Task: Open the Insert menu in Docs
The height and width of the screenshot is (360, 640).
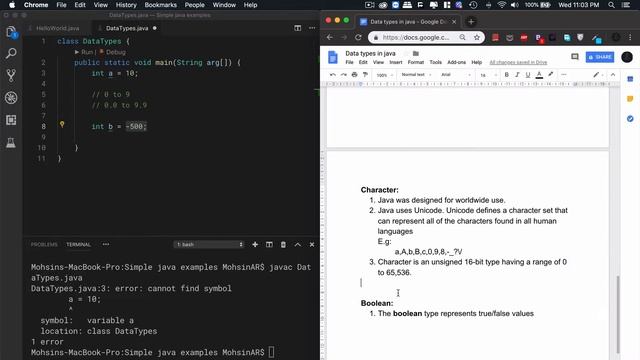Action: point(396,62)
